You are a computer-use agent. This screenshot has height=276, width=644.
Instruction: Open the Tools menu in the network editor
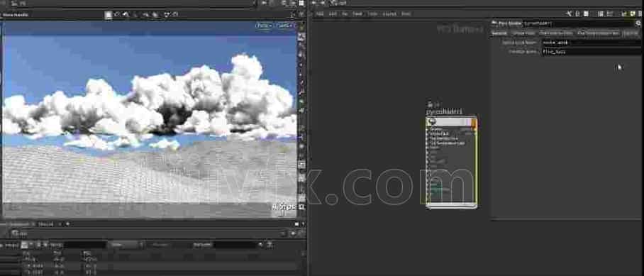pos(372,14)
